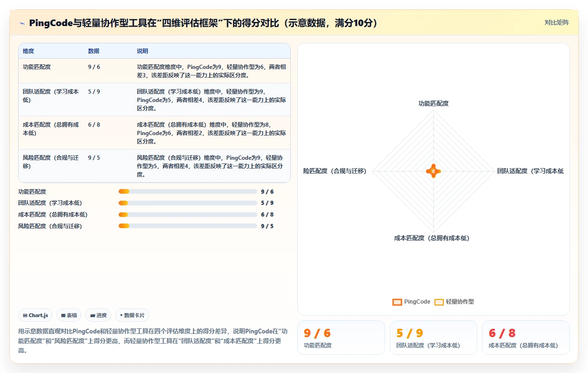
Task: Click the 对比矩阵 label in header
Action: [x=556, y=22]
